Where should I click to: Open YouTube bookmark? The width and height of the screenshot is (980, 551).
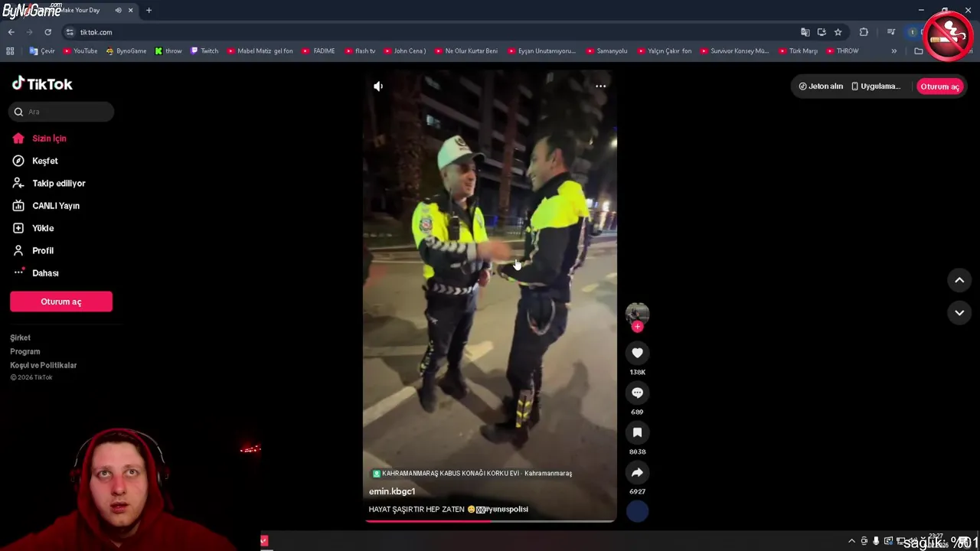pyautogui.click(x=80, y=51)
